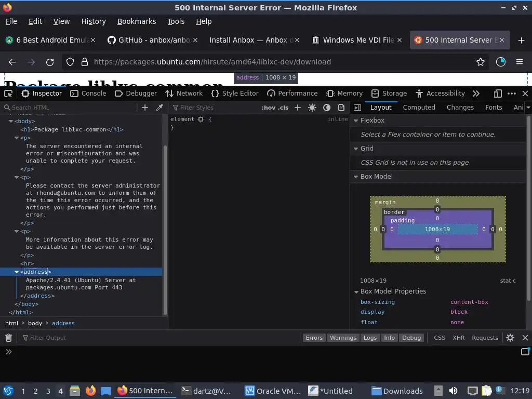The width and height of the screenshot is (532, 399).
Task: Click into Filter Styles field
Action: tap(214, 108)
